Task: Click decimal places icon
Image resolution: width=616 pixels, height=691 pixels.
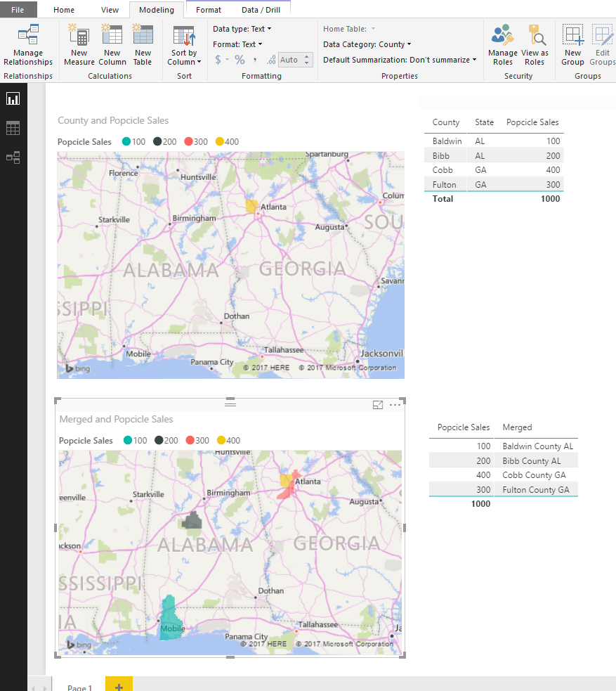Action: pos(271,60)
